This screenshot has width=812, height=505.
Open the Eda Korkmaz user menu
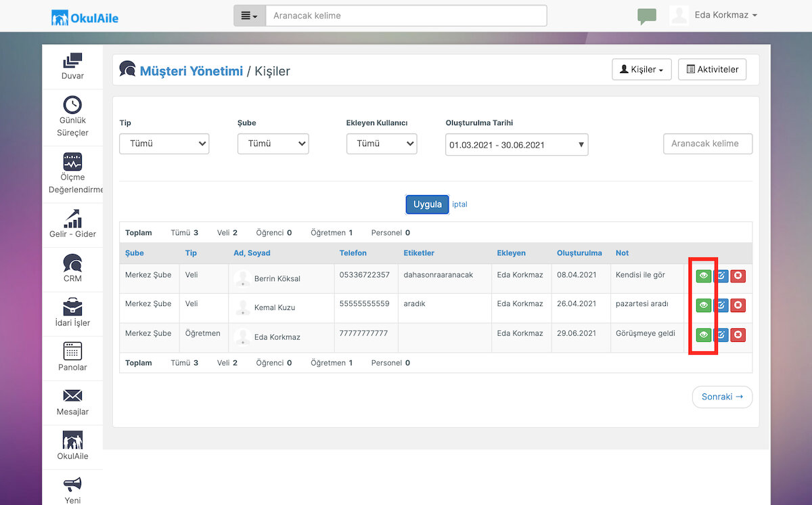(x=726, y=15)
